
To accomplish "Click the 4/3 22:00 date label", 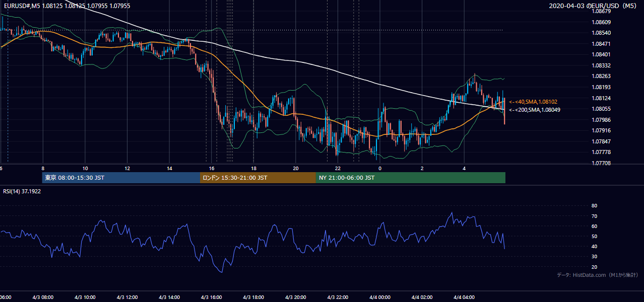I will pos(338,297).
